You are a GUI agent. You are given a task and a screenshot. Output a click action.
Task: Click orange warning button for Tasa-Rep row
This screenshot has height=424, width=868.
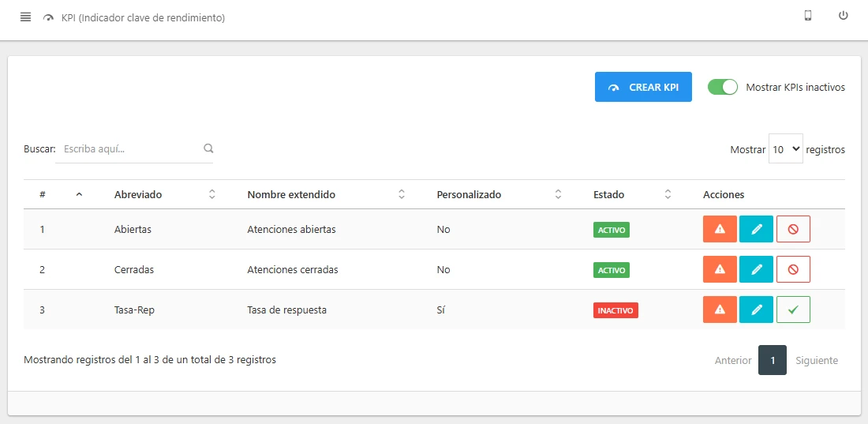tap(720, 310)
